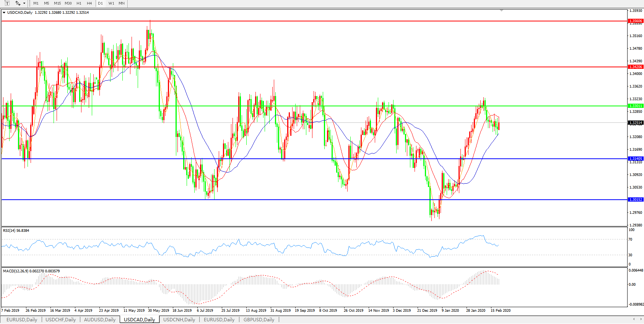Expand the USDCAD,Daily chart title triangle
The height and width of the screenshot is (324, 644).
click(x=4, y=13)
